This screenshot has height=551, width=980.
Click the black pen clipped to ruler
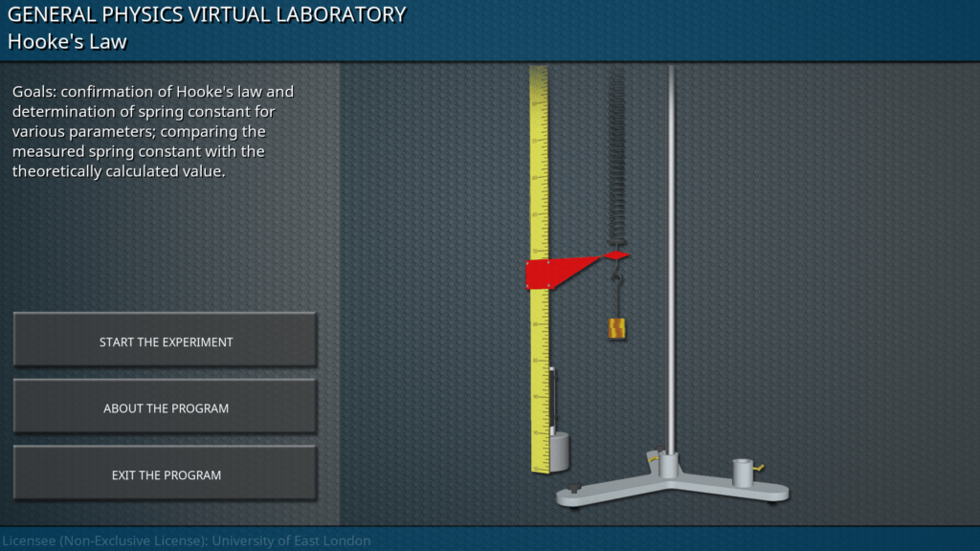[x=553, y=396]
